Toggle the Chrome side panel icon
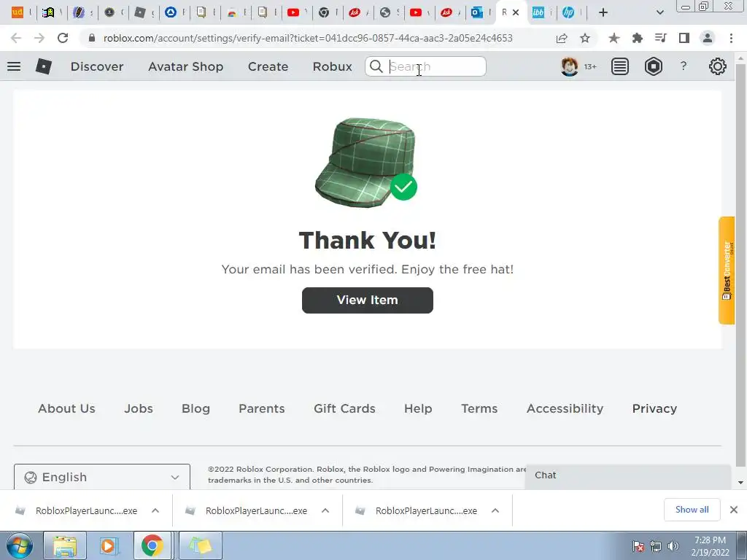Viewport: 747px width, 560px height. coord(684,38)
